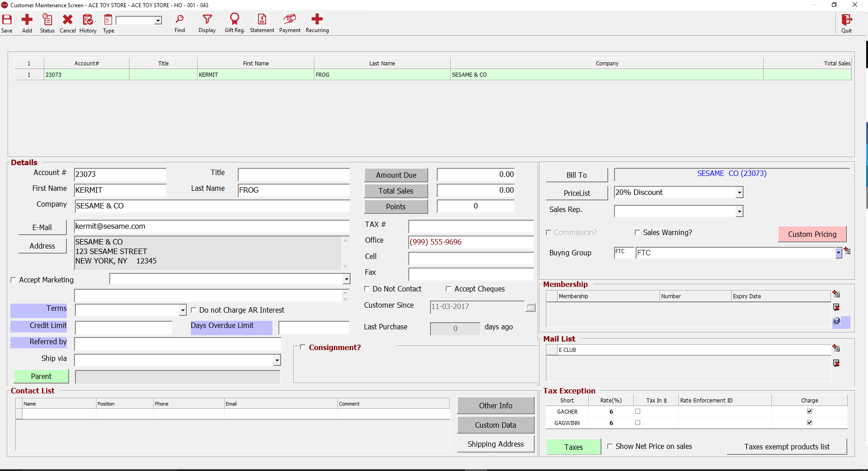Click the Add customer plus icon
The image size is (868, 471).
tap(27, 20)
